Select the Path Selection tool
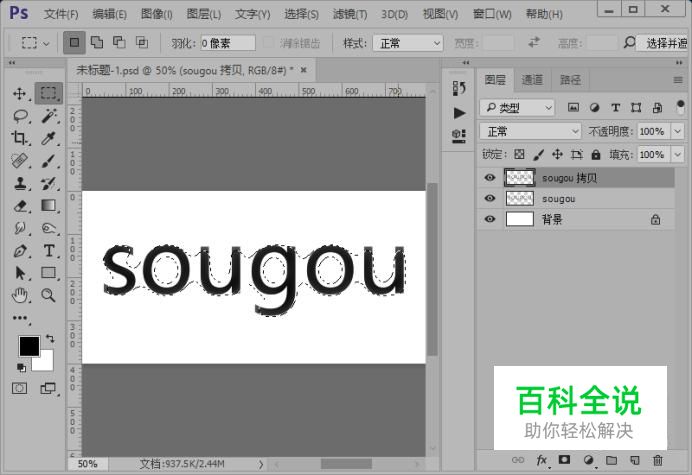 [19, 273]
